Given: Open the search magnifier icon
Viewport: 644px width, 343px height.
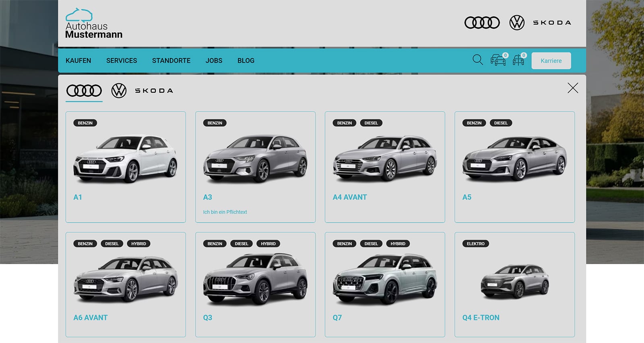Looking at the screenshot, I should [477, 60].
